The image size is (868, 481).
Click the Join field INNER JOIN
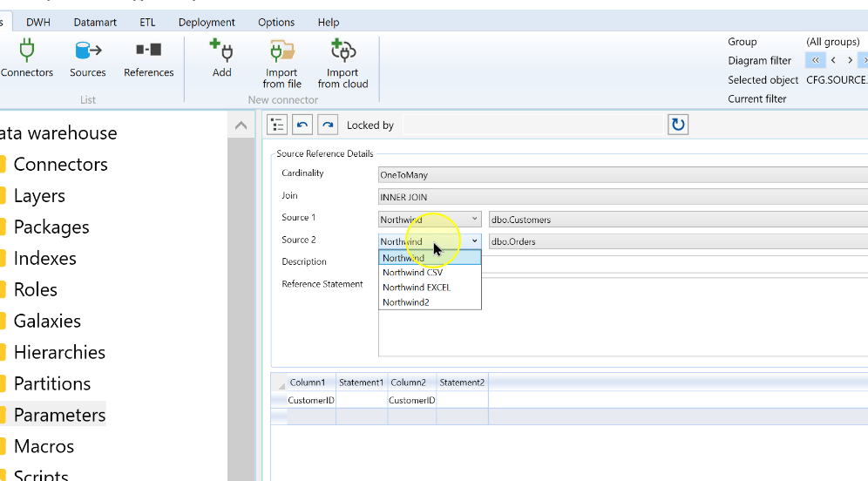pos(623,197)
